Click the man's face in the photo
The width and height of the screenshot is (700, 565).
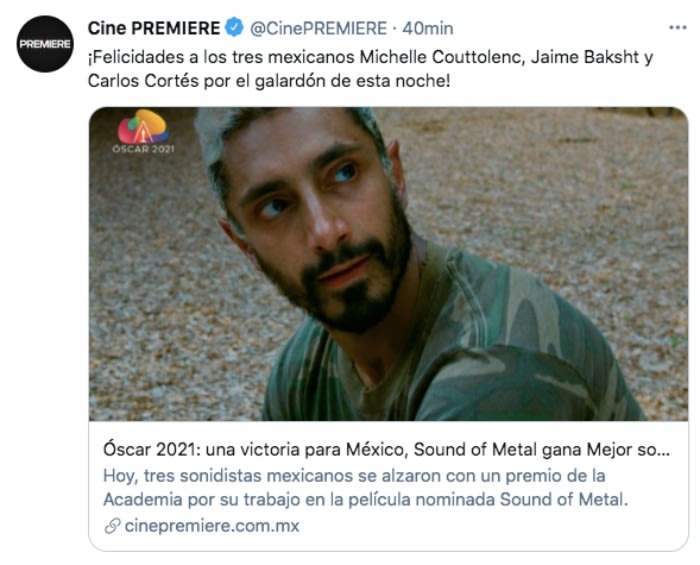(312, 219)
